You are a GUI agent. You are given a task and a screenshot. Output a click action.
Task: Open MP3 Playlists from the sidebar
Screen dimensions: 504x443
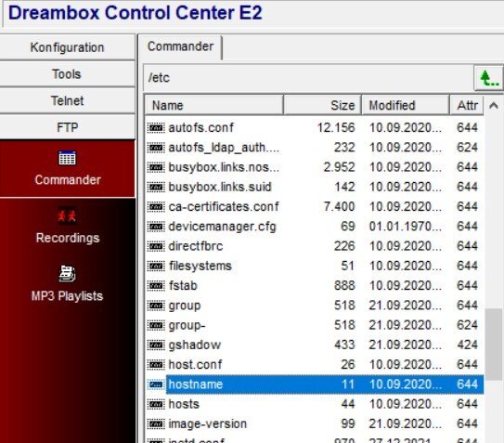(x=67, y=284)
